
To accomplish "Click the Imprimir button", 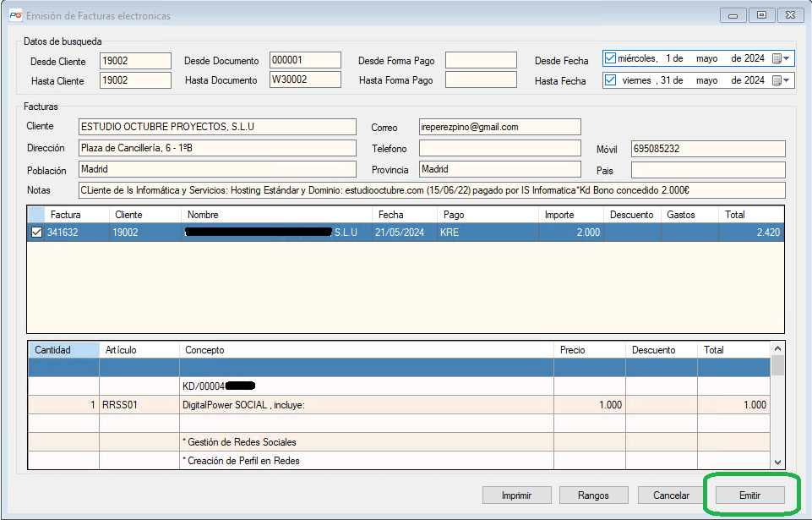I will (x=516, y=495).
